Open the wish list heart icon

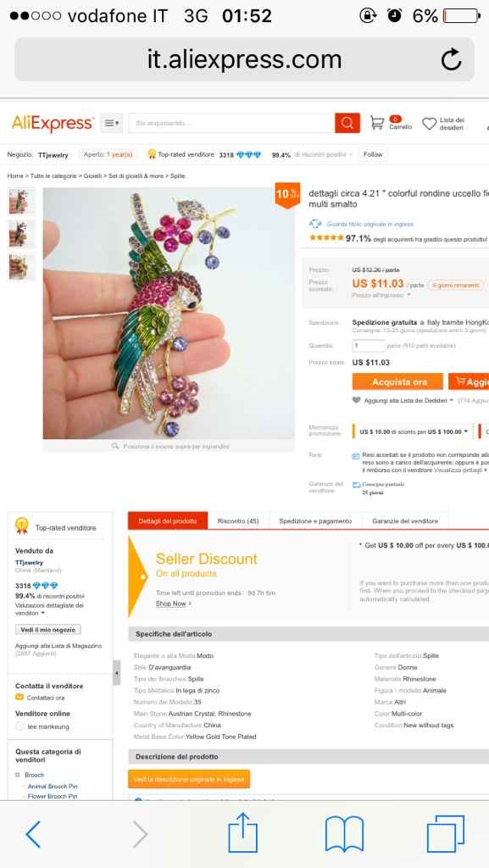point(430,124)
